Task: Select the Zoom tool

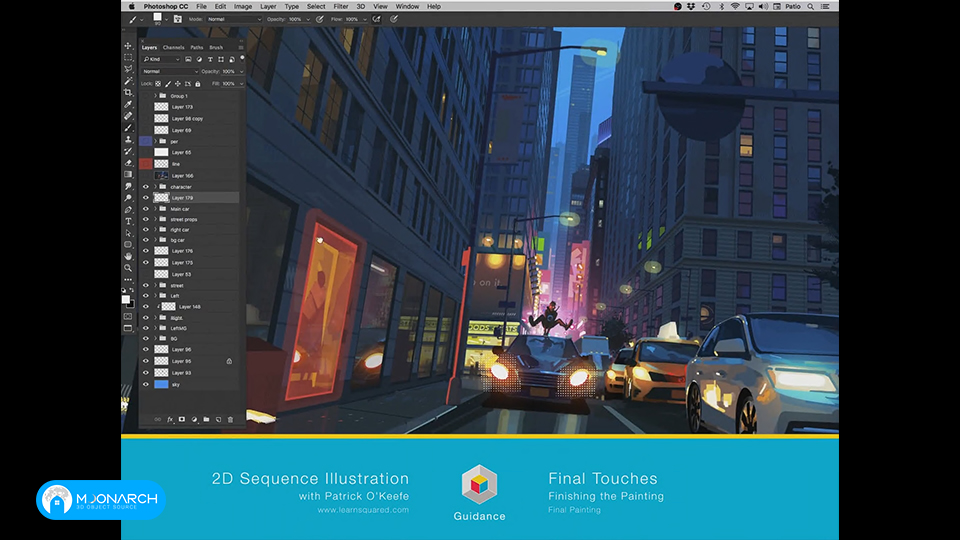Action: 128,268
